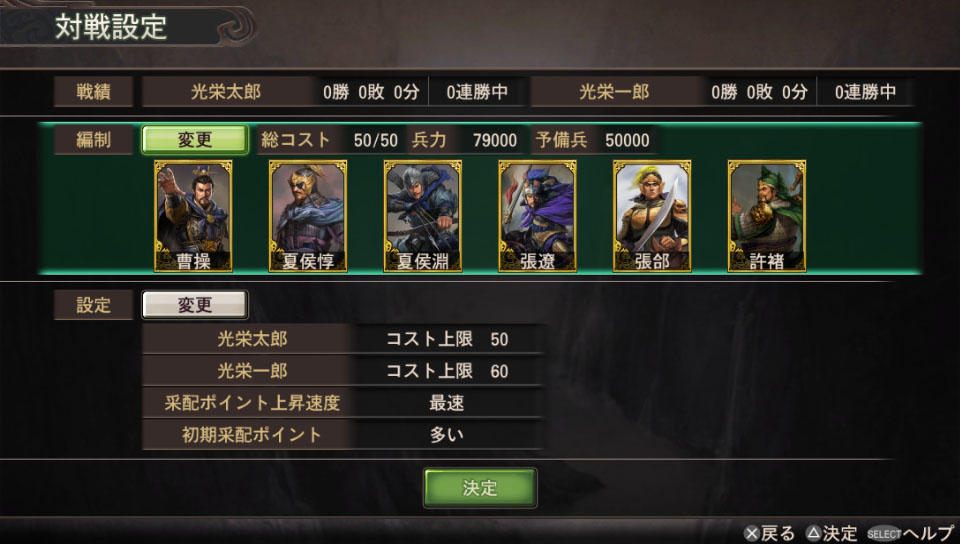Select 采配ポイント上昇速度 setting row
Screen dimensions: 960x544
coord(343,403)
